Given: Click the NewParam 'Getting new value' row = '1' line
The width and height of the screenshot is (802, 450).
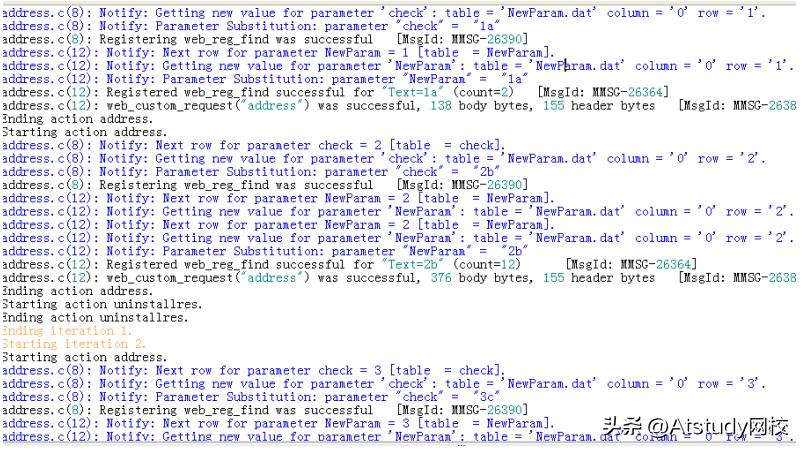Looking at the screenshot, I should point(397,66).
